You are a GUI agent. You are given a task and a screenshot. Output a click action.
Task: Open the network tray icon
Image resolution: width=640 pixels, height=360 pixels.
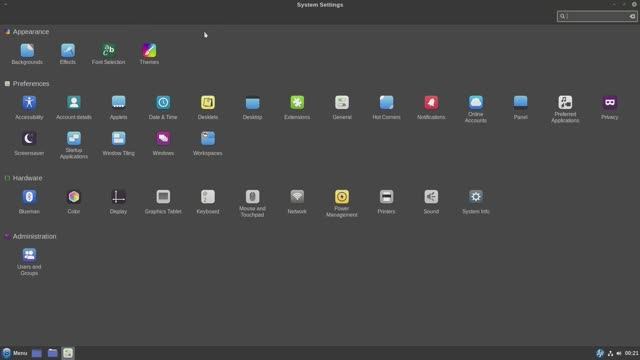pos(610,353)
